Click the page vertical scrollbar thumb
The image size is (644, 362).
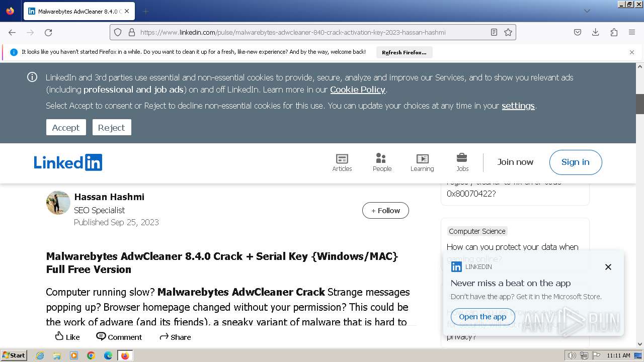coord(640,104)
